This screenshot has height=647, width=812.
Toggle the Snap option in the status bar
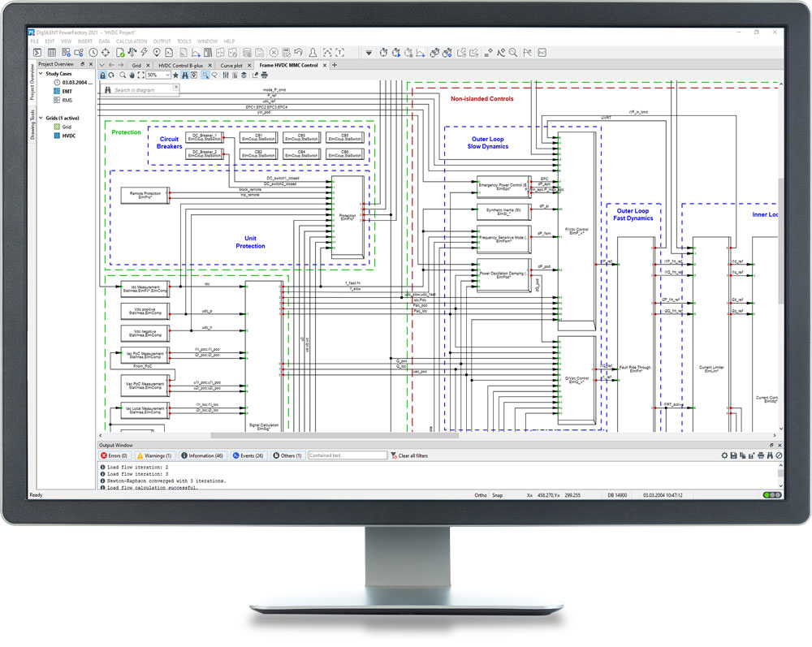(498, 494)
